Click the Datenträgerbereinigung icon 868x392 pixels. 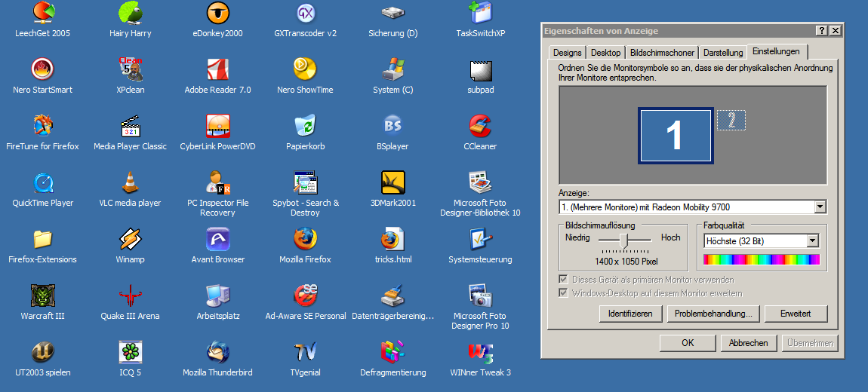pos(393,296)
